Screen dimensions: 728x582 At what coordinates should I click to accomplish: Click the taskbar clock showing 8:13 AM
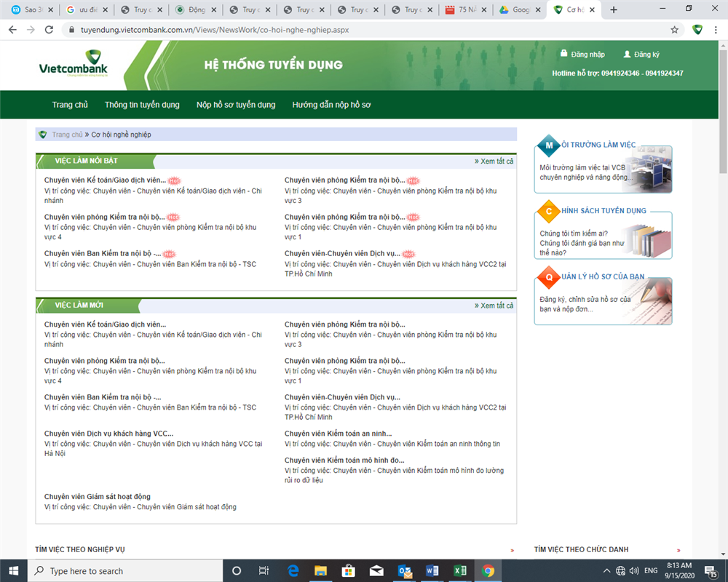tap(679, 571)
